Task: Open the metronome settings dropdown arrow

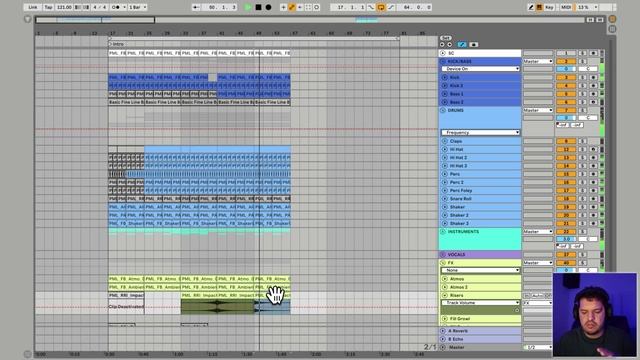Action: click(124, 7)
